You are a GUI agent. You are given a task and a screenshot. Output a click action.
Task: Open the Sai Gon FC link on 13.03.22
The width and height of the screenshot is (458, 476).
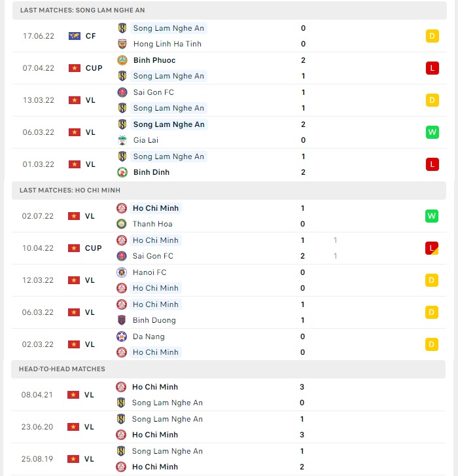point(154,92)
